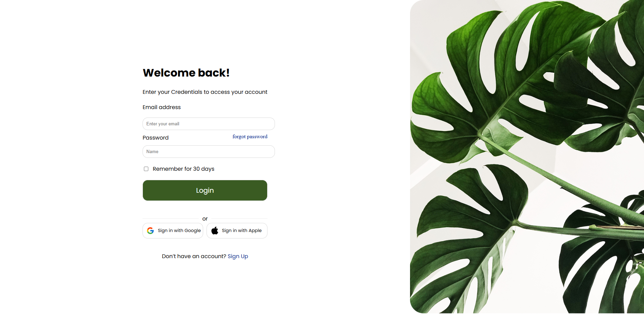Click the 'Sign in with Apple' text

241,231
